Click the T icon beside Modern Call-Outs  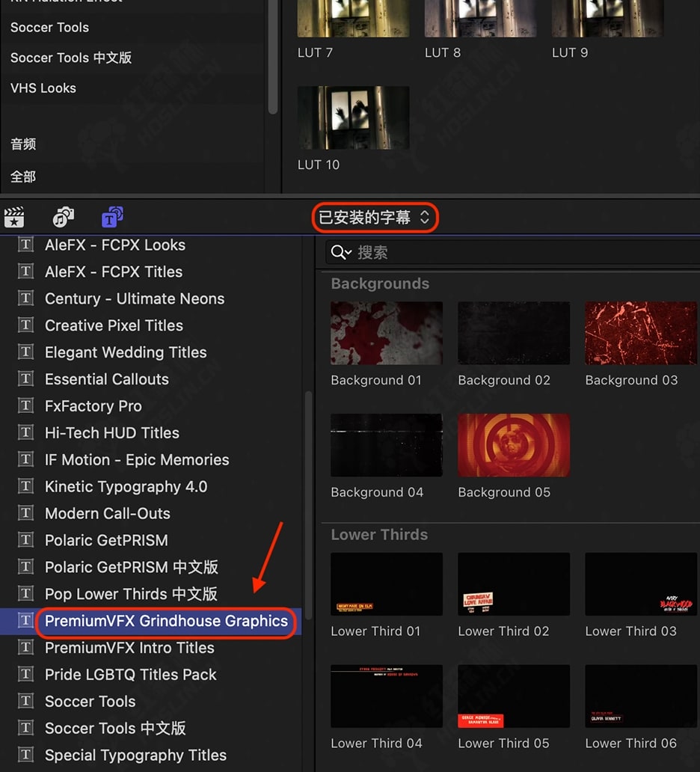pyautogui.click(x=25, y=513)
